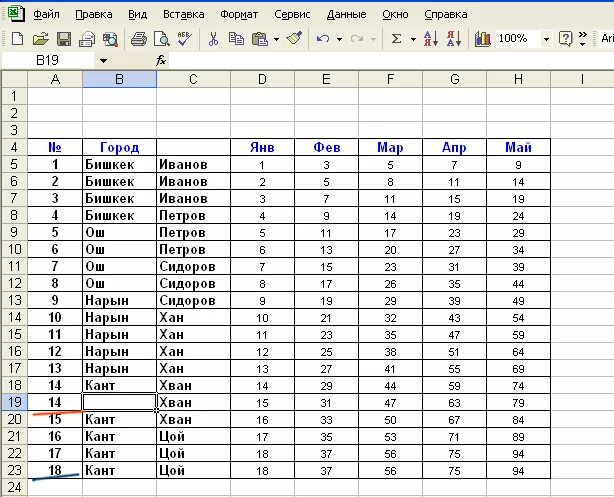
Task: Open the Paste options dropdown arrow
Action: click(x=276, y=39)
